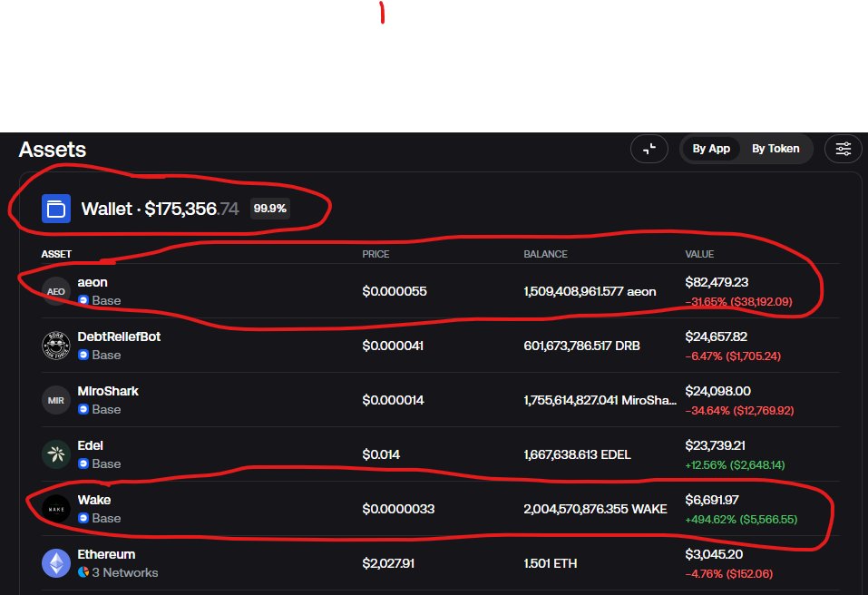Click the Wake value $6,691.97

pos(712,500)
